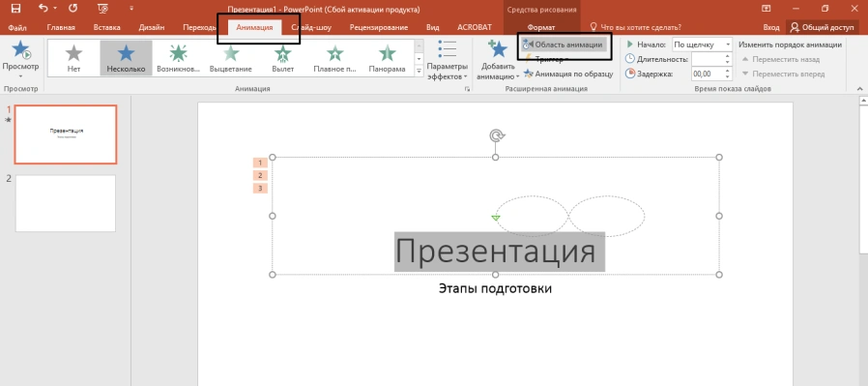
Task: Click Переместить вперед reorder button
Action: click(x=783, y=74)
